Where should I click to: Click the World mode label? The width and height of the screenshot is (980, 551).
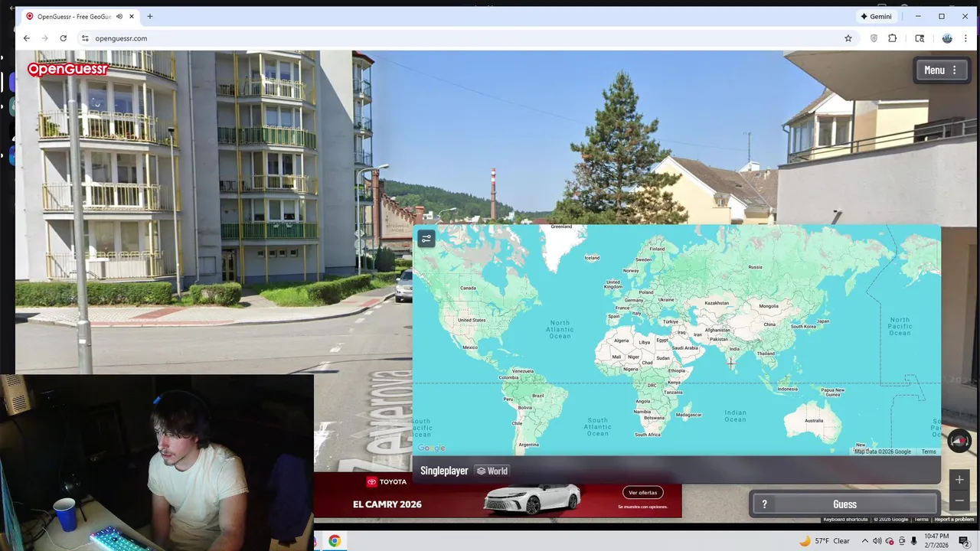pyautogui.click(x=492, y=471)
